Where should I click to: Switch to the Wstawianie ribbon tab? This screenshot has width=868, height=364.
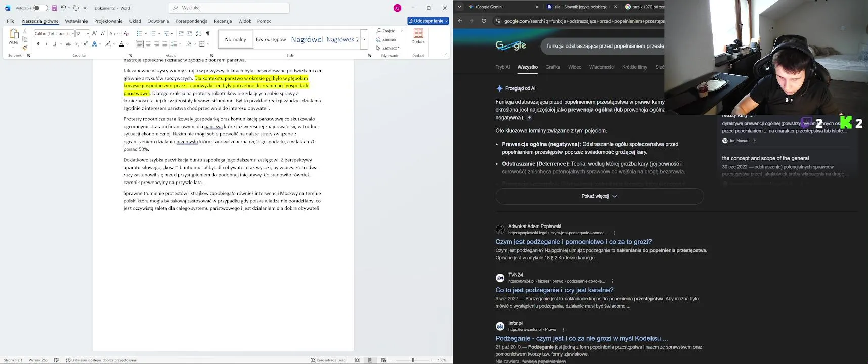(76, 21)
